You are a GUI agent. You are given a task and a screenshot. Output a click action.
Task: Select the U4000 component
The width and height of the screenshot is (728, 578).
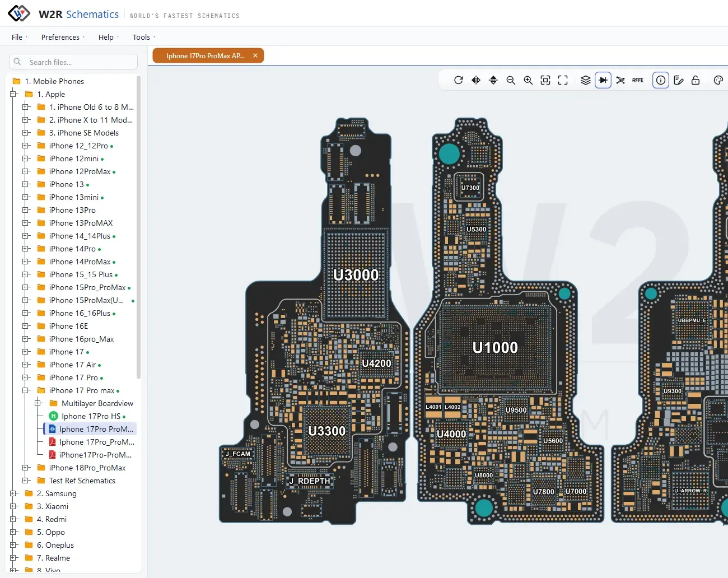click(x=451, y=434)
